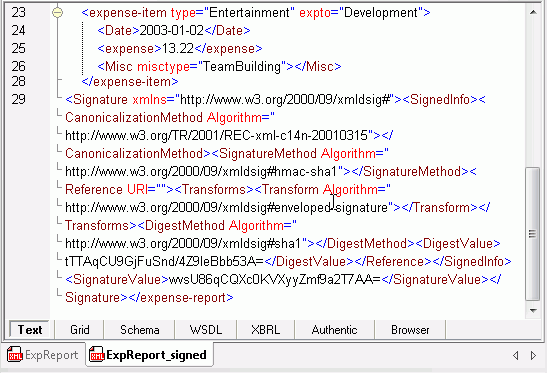Switch to the Grid view tab
Image resolution: width=547 pixels, height=373 pixels.
click(80, 330)
